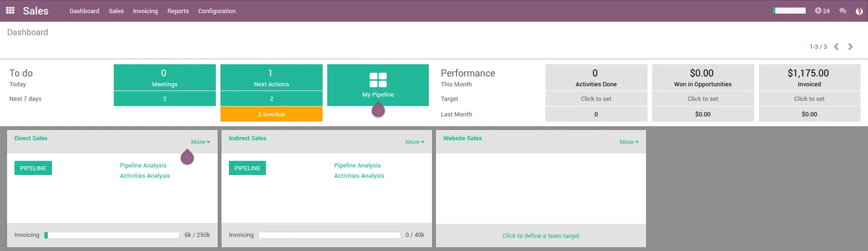This screenshot has width=868, height=251.
Task: Open Indirect Sales PIPELINE button
Action: [247, 168]
